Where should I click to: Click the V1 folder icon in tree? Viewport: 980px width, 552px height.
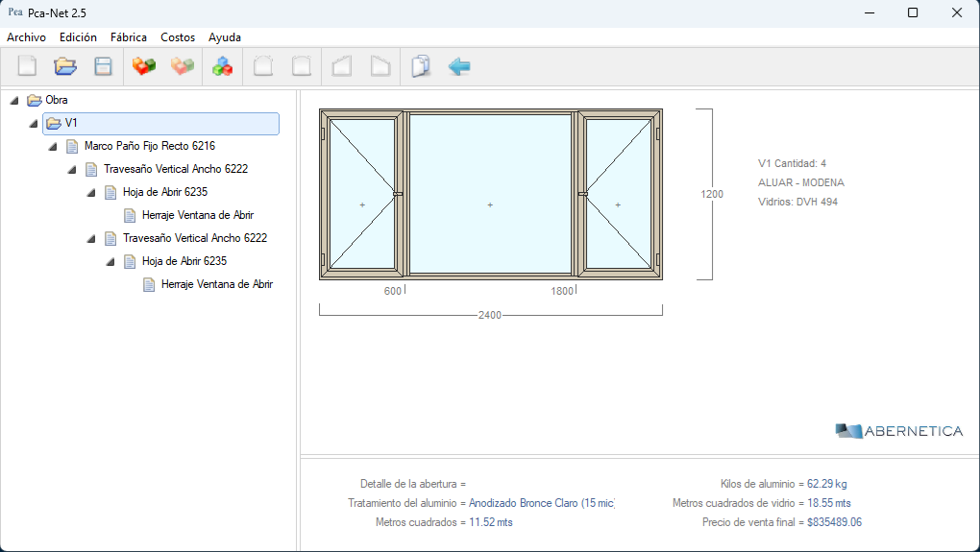click(x=54, y=123)
